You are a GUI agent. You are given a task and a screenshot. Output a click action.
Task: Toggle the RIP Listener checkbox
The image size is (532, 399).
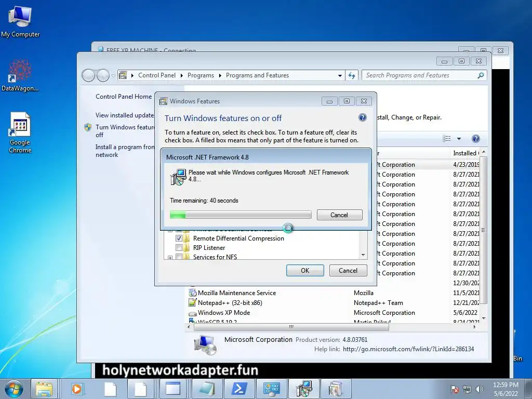pos(179,248)
